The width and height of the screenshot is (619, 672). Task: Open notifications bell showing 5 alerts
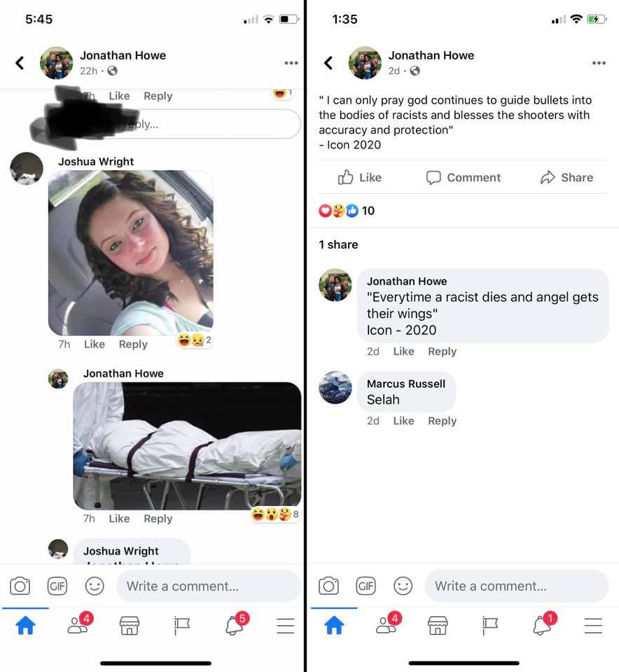coord(235,624)
